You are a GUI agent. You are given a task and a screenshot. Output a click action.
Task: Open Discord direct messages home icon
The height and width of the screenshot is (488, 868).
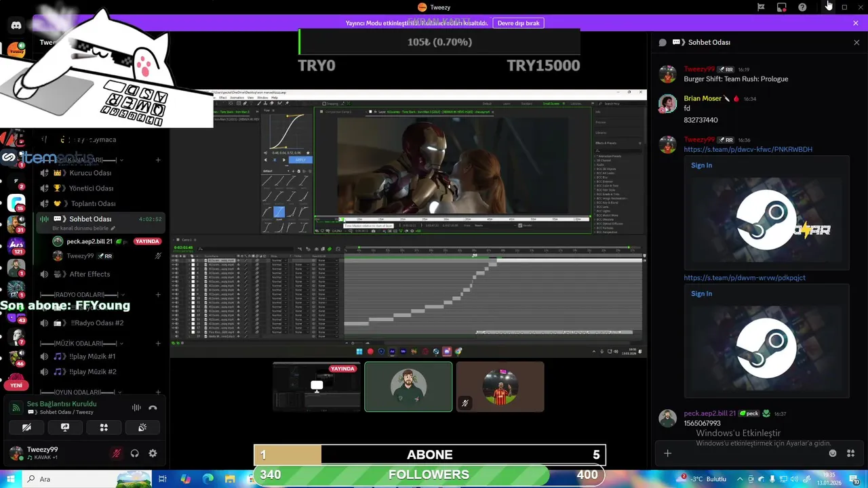pos(16,25)
